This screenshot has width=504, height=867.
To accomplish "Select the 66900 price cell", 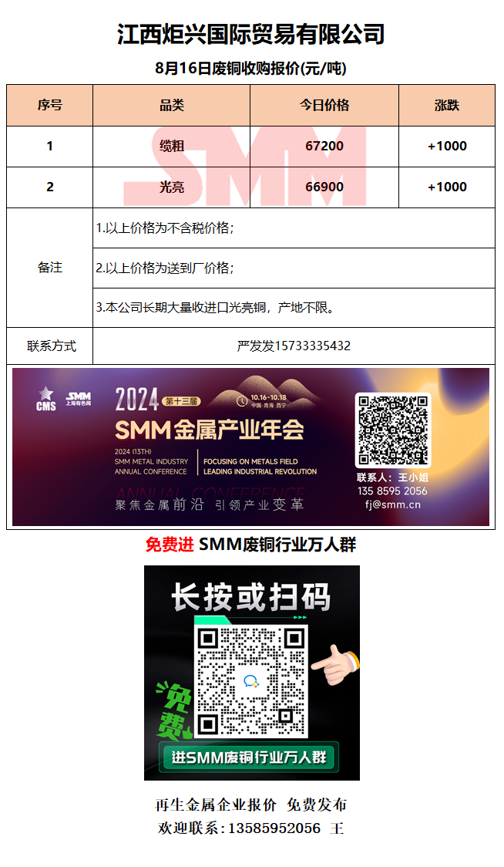I will [x=324, y=187].
